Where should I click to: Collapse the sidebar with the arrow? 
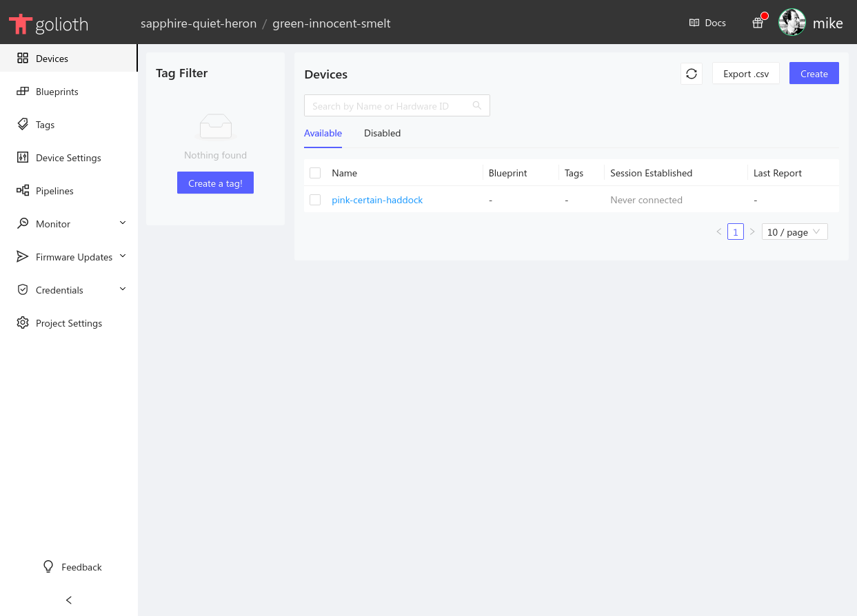69,600
